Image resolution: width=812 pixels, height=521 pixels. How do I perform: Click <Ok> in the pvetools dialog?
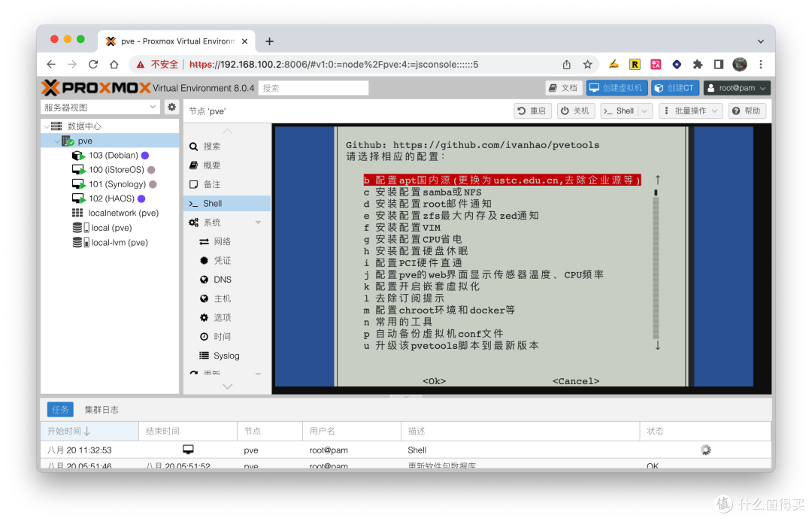tap(434, 380)
